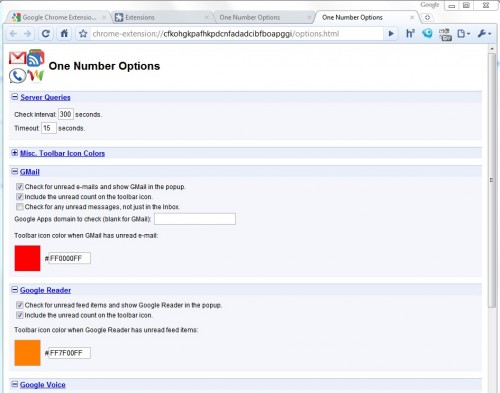
Task: Open the blue globe extension toolbar icon
Action: pos(427,33)
